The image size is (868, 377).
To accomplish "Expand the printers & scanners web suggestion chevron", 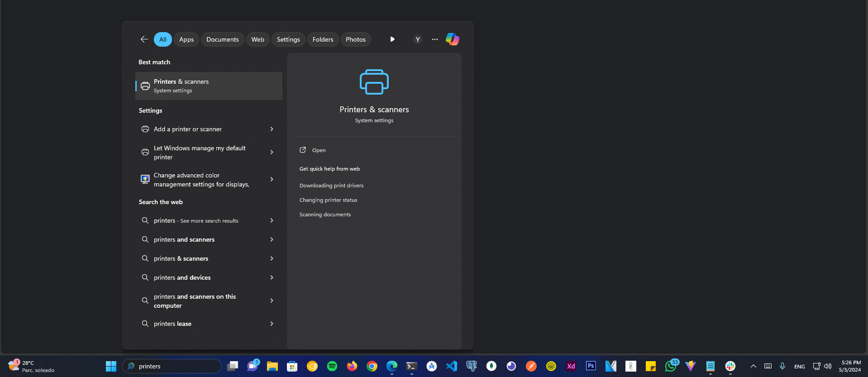I will tap(272, 258).
